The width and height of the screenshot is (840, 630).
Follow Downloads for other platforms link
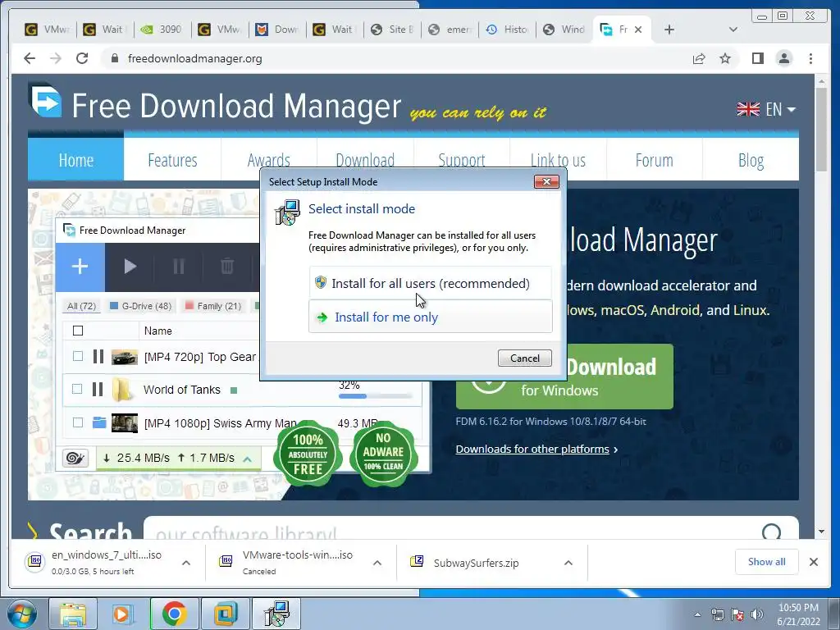[532, 449]
